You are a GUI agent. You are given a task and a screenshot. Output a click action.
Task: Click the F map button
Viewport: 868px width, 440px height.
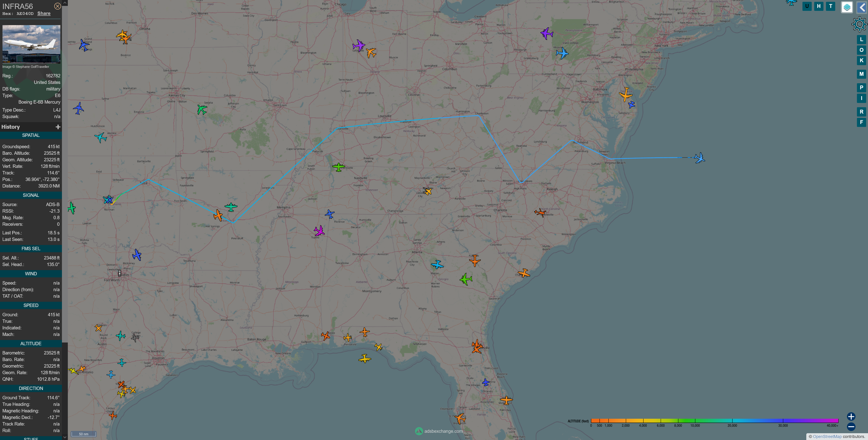(x=861, y=122)
